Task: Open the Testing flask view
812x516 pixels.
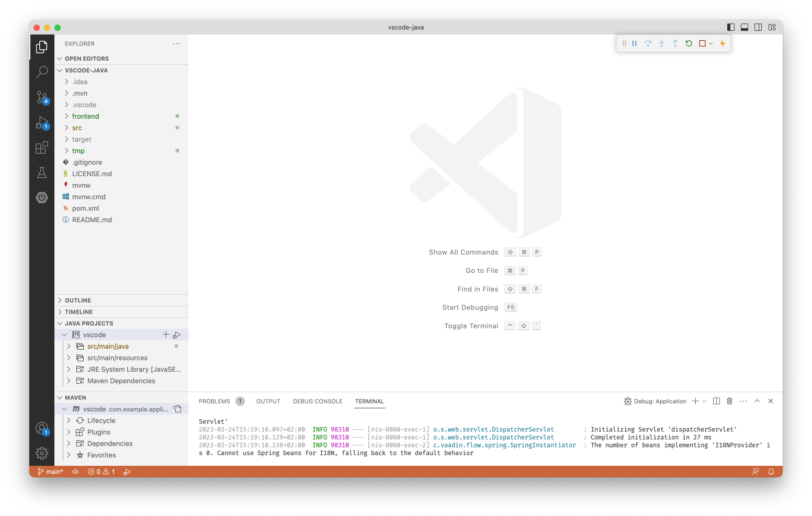Action: pos(42,173)
